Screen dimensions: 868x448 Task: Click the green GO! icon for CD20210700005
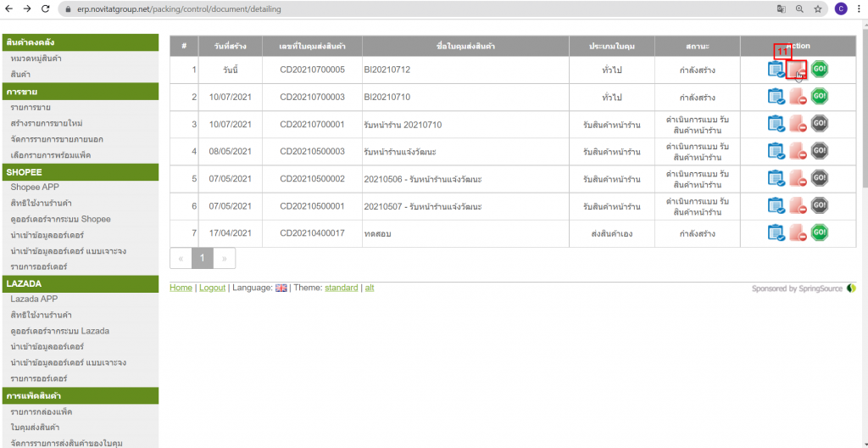coord(819,70)
